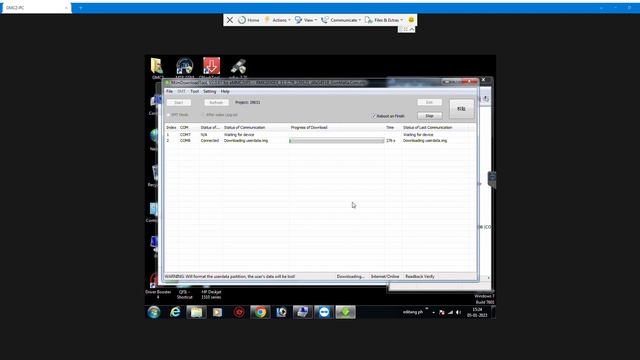640x360 pixels.
Task: Click the greyed Start button
Action: tap(179, 102)
